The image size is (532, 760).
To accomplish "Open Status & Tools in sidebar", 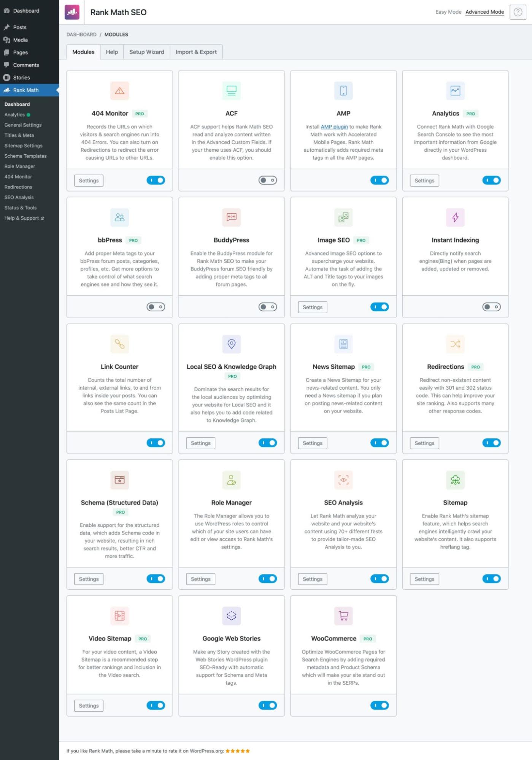I will pos(21,208).
